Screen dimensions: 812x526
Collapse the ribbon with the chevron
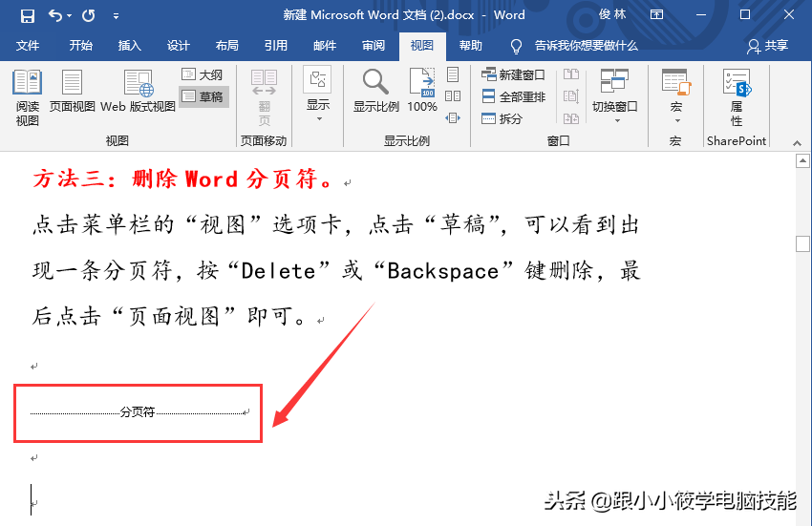tap(797, 143)
